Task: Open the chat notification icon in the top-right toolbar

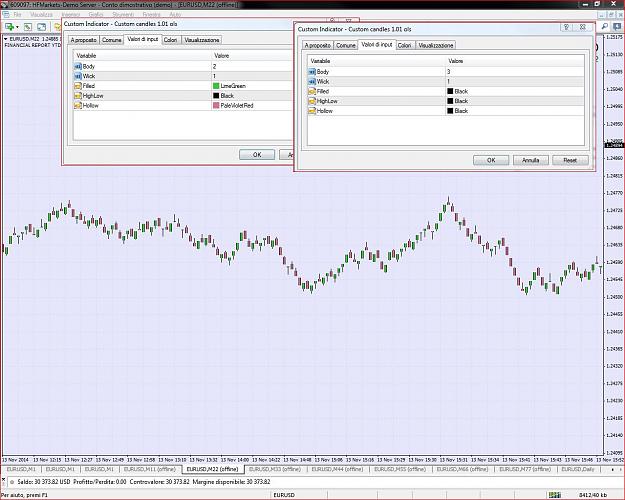Action: (x=617, y=26)
